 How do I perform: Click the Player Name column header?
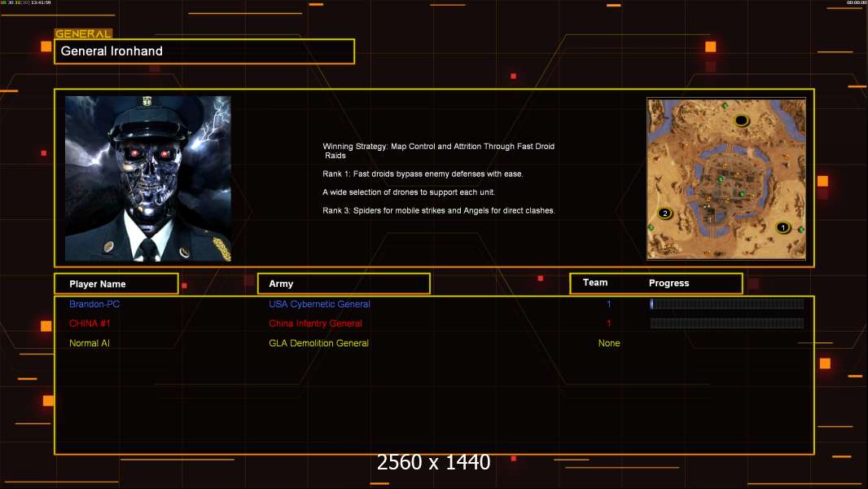click(116, 284)
